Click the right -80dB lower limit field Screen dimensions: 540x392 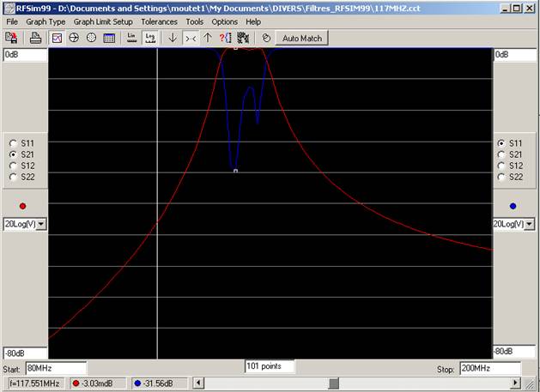(x=514, y=352)
